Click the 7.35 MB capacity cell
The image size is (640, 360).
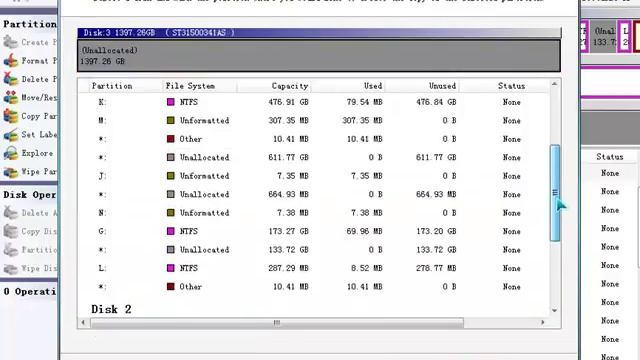291,176
